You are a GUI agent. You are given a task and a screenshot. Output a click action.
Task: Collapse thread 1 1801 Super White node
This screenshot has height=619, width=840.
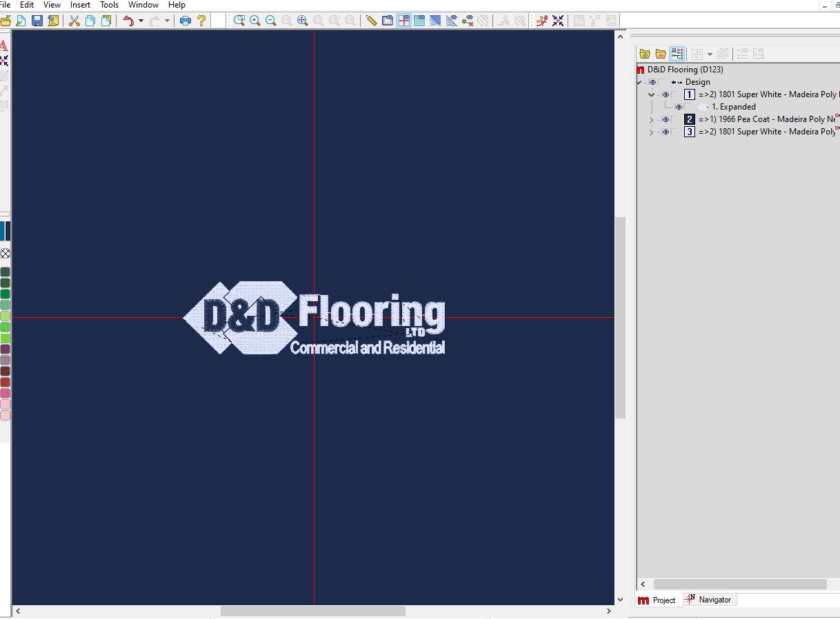point(652,94)
